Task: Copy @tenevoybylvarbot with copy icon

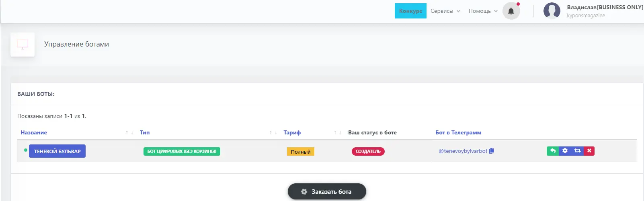Action: coord(491,151)
